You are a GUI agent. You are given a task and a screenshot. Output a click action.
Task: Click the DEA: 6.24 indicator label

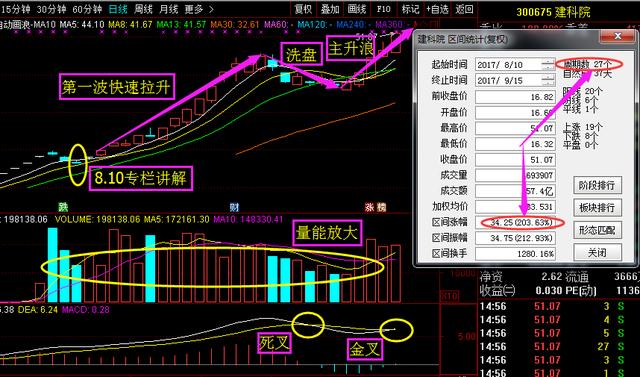(x=38, y=310)
